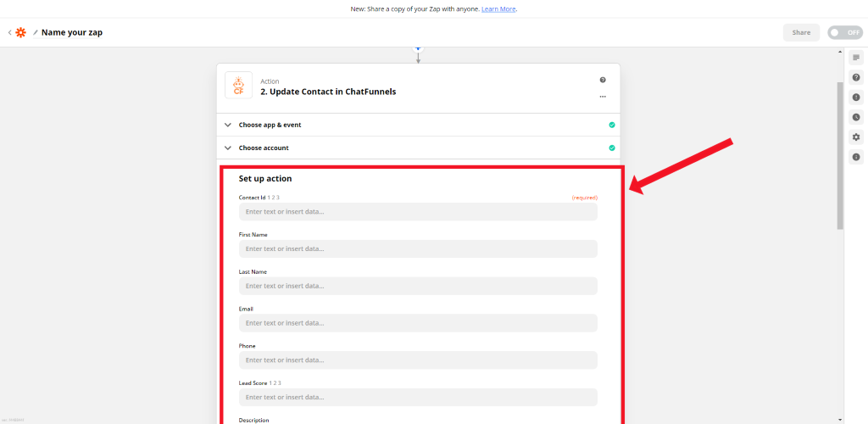
Task: Open the sidebar settings gear icon
Action: coord(856,137)
